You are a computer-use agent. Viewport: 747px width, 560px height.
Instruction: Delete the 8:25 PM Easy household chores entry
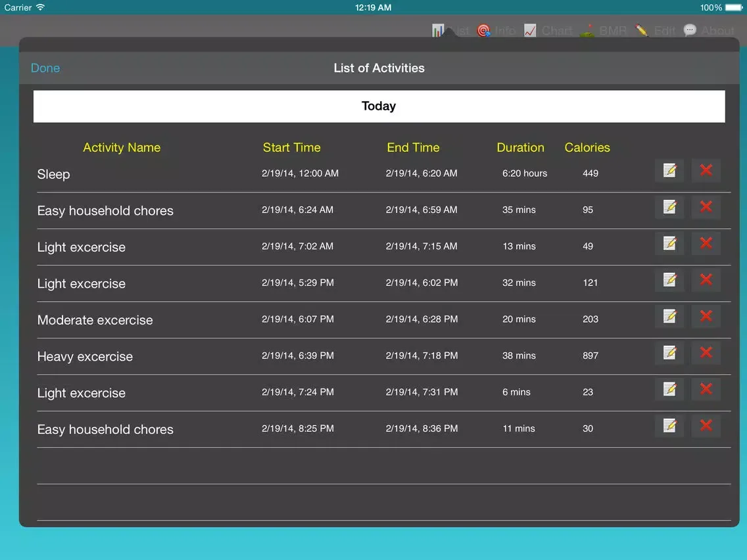706,426
